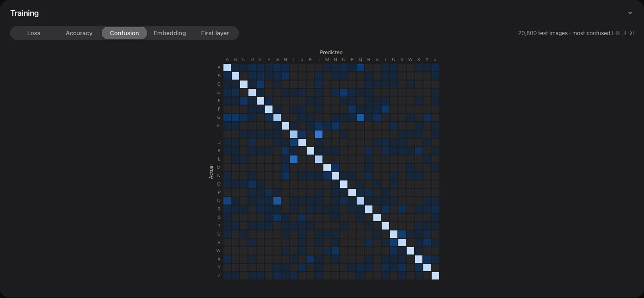This screenshot has width=644, height=298.
Task: Select matrix cell actual I, predicted L
Action: pyautogui.click(x=319, y=134)
